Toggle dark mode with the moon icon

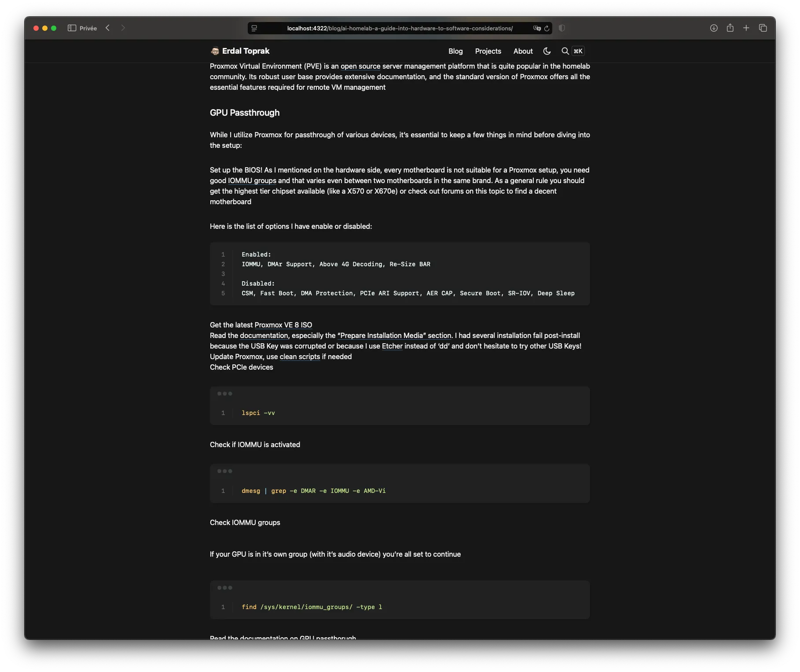point(547,51)
